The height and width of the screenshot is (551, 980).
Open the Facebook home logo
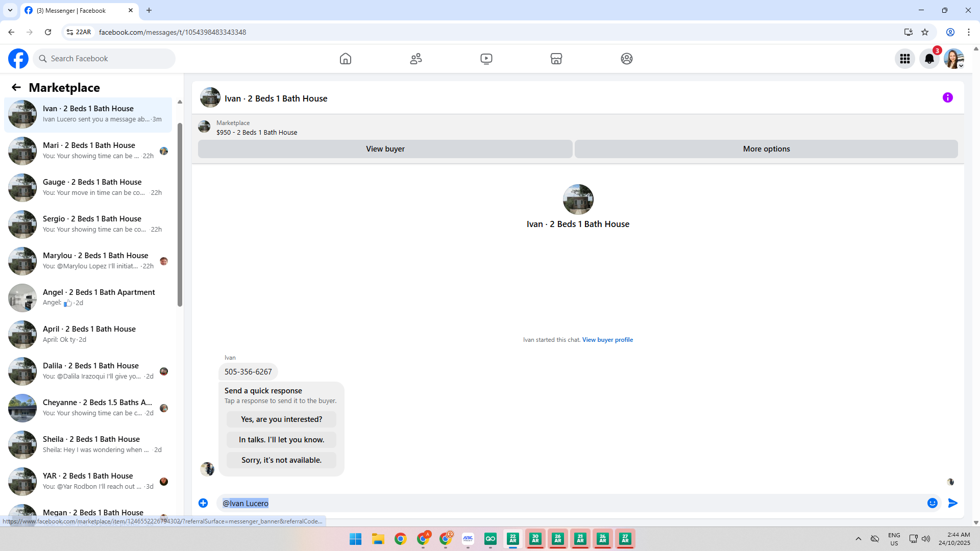point(18,59)
